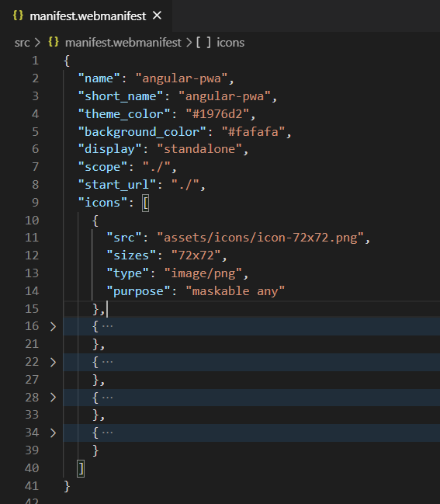Image resolution: width=440 pixels, height=504 pixels.
Task: Click the "sizes" key
Action: click(x=131, y=255)
